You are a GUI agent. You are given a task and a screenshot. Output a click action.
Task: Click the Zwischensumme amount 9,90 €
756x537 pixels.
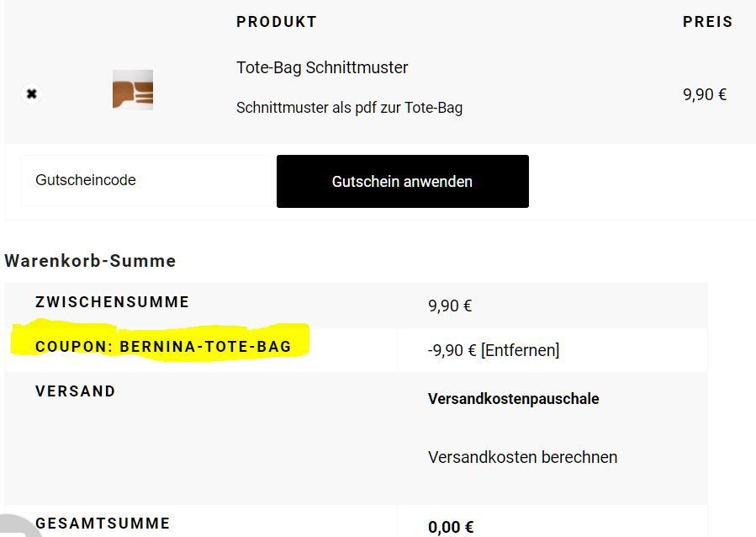pyautogui.click(x=450, y=306)
